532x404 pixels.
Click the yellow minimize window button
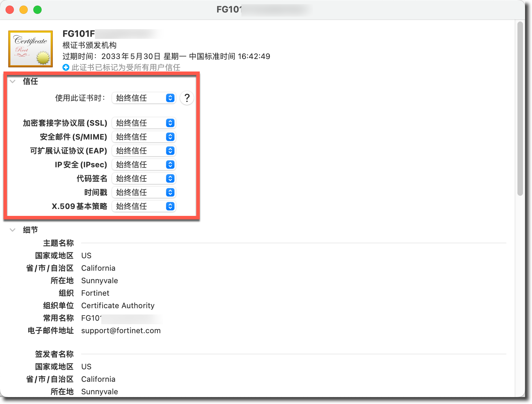pyautogui.click(x=24, y=10)
